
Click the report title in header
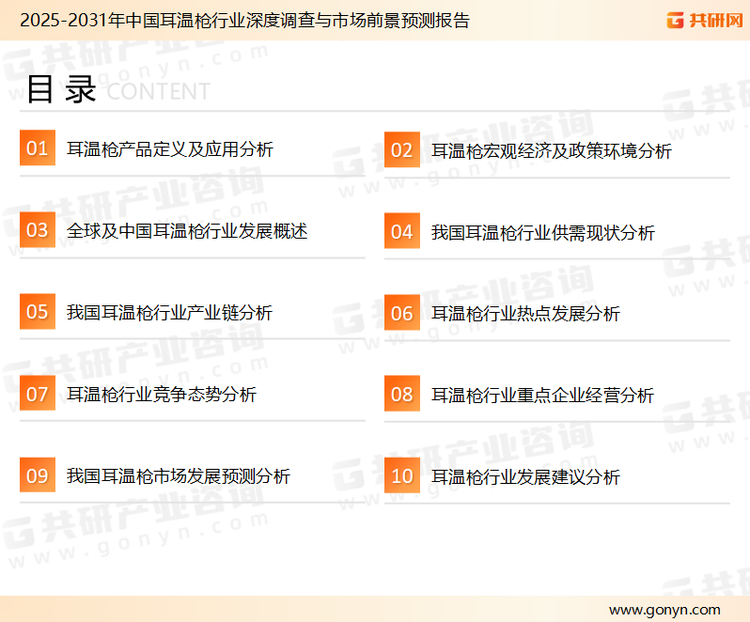point(244,21)
